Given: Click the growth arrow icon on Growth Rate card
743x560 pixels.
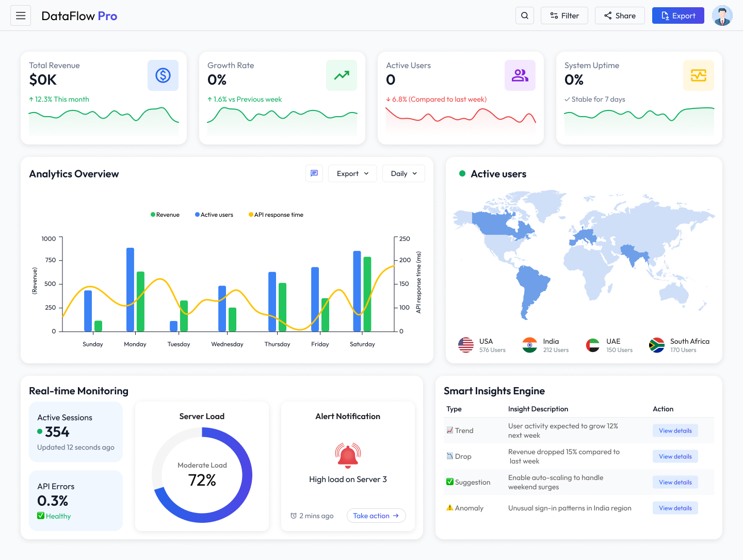Looking at the screenshot, I should click(x=341, y=75).
